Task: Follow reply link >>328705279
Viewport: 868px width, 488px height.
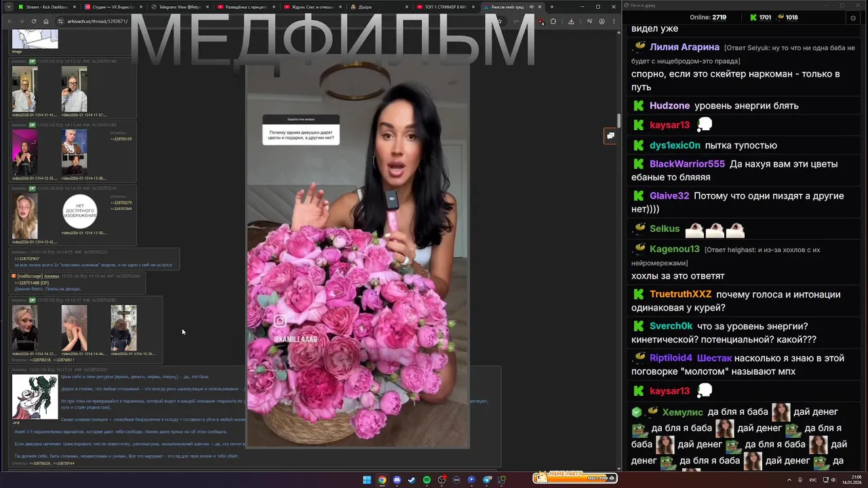Action: tap(121, 203)
